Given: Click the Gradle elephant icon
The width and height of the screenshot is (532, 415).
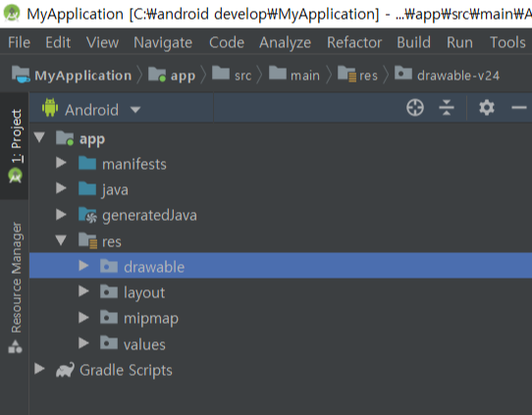Looking at the screenshot, I should coord(65,370).
